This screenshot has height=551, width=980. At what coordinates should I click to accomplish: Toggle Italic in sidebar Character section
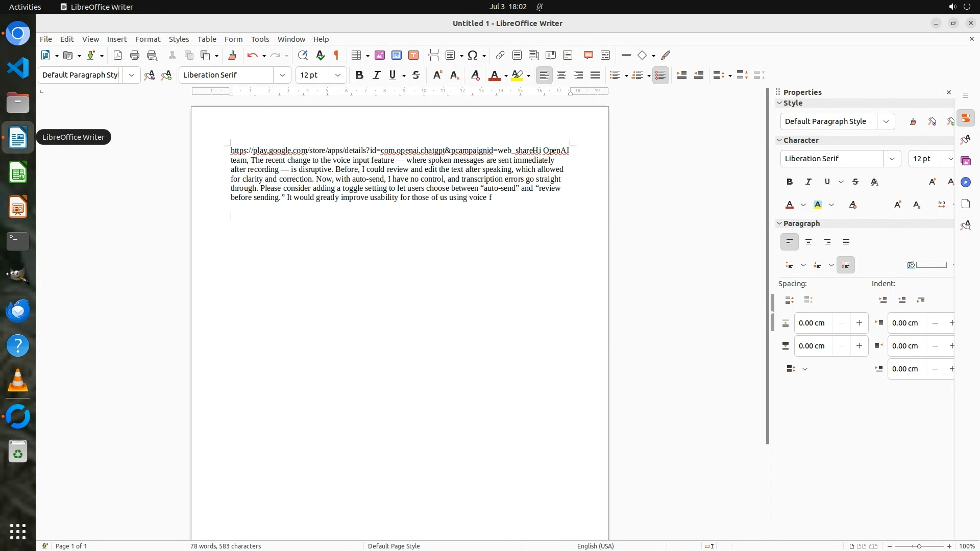click(x=808, y=182)
